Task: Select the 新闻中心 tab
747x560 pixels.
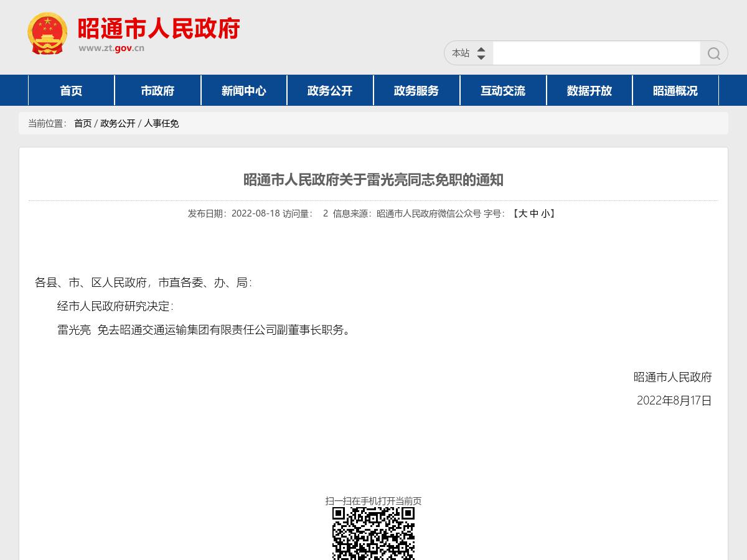Action: 244,90
